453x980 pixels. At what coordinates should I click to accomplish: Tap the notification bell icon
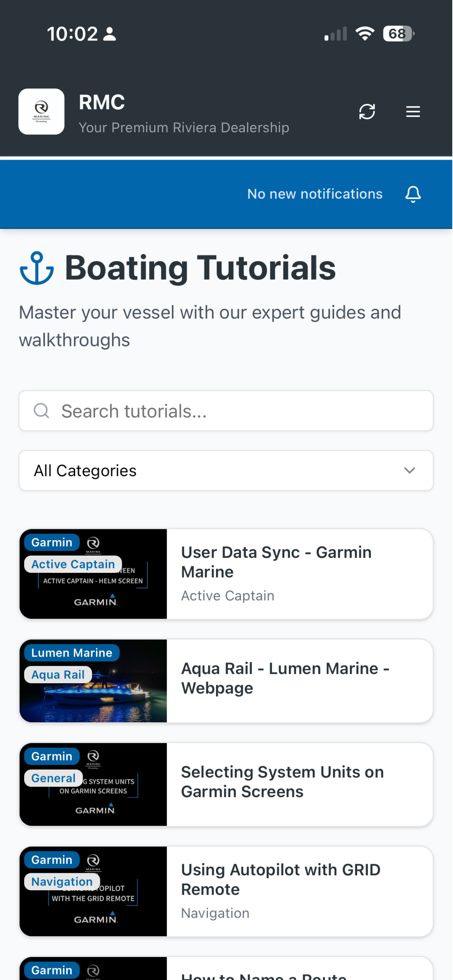413,194
